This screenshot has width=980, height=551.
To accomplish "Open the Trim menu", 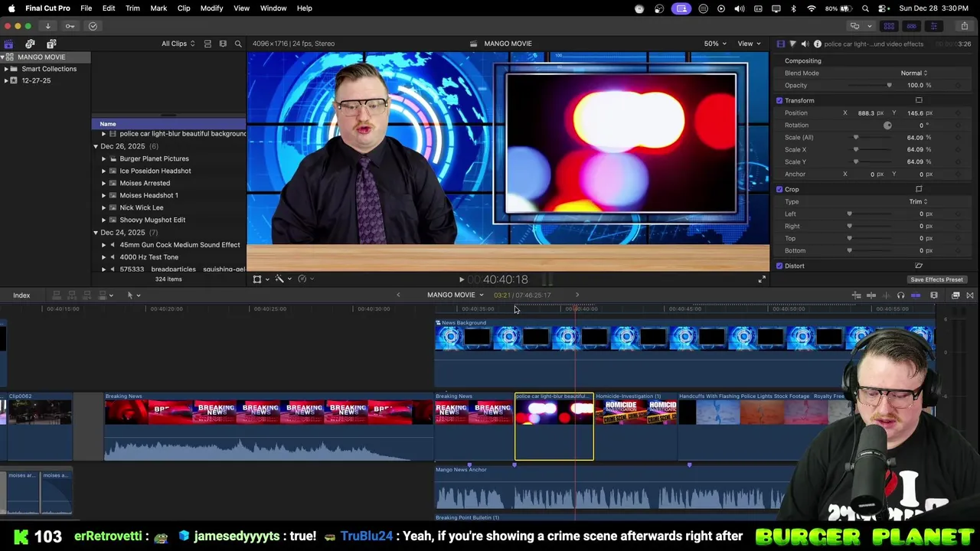I will coord(132,8).
